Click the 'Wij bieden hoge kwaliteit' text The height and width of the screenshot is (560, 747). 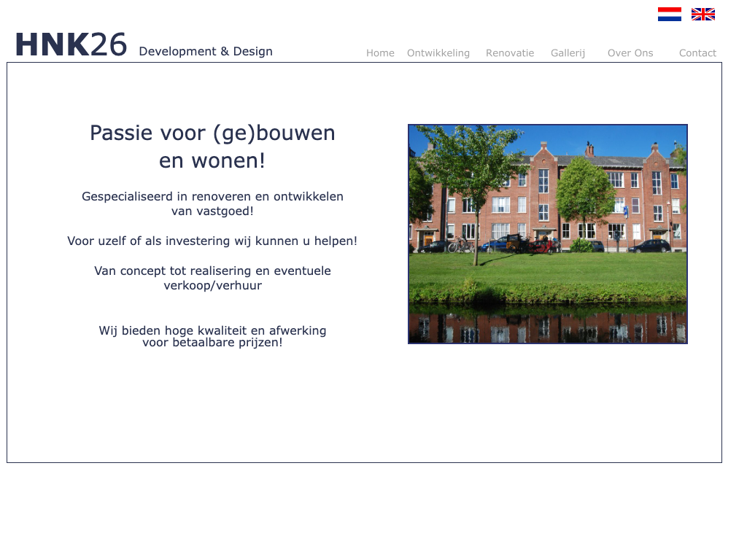[x=212, y=336]
